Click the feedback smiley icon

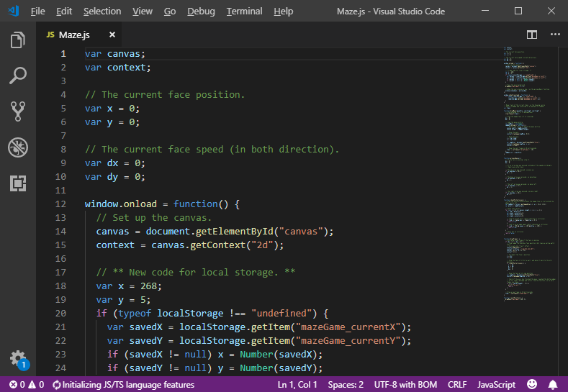532,384
